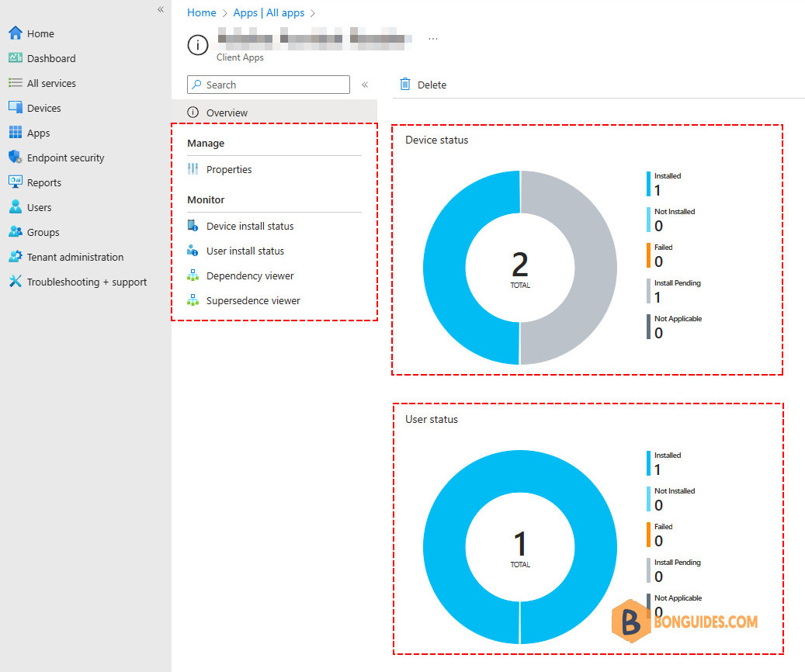
Task: Open the Reports section
Action: pos(44,182)
